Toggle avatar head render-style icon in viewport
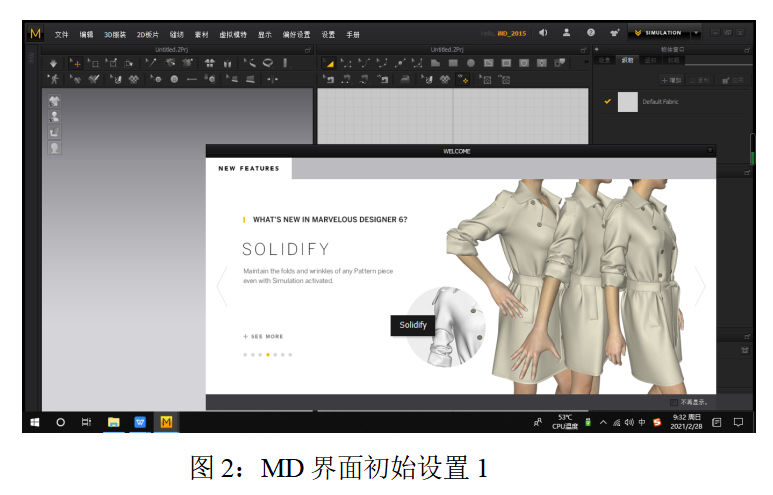Screen dimensions: 773x495 click(x=54, y=147)
